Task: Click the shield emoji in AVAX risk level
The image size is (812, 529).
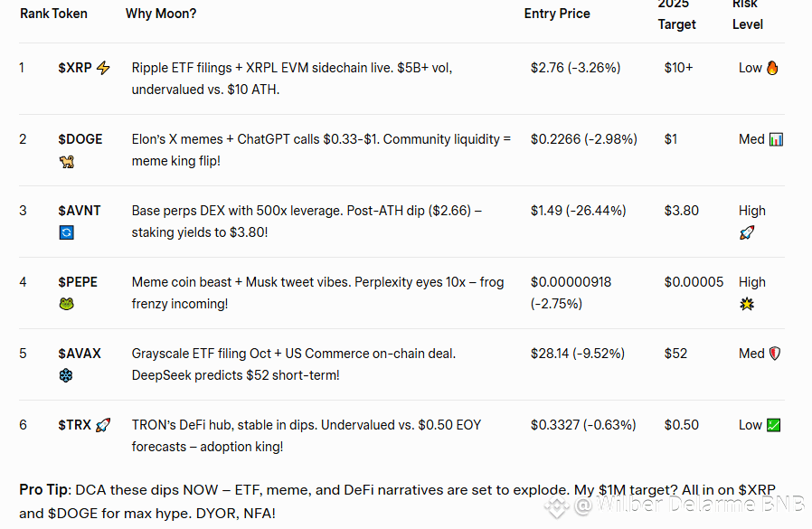Action: (775, 354)
